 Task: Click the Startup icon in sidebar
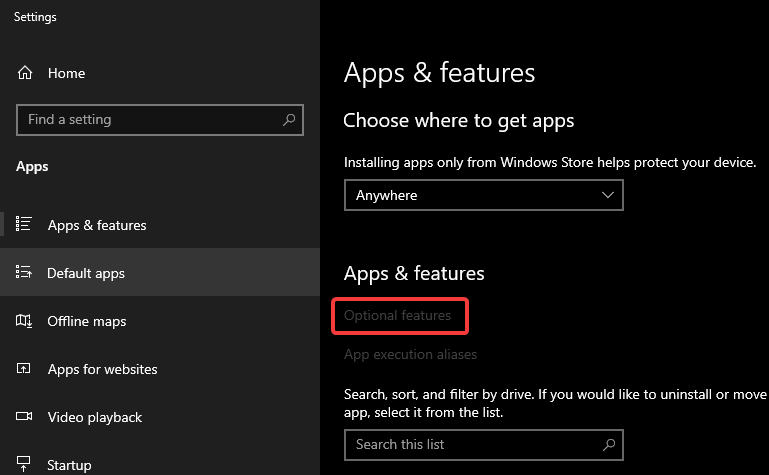26,465
